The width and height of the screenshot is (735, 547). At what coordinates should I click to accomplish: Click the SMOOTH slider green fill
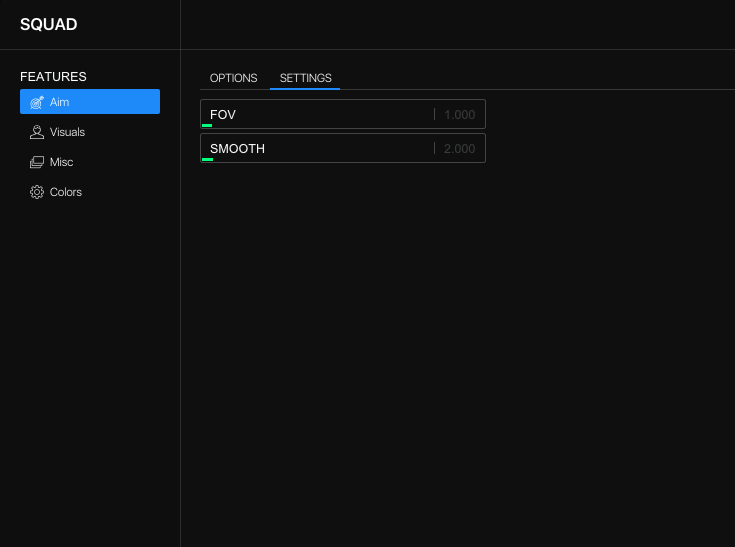point(207,159)
